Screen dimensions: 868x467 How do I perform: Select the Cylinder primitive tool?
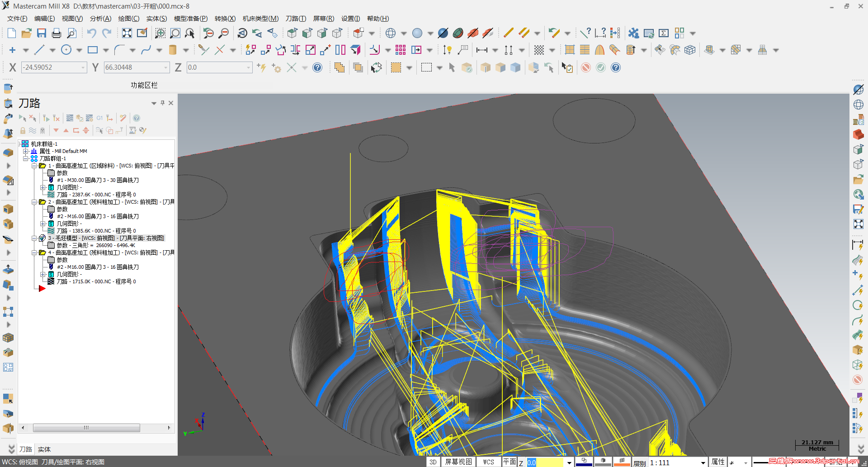[x=173, y=50]
